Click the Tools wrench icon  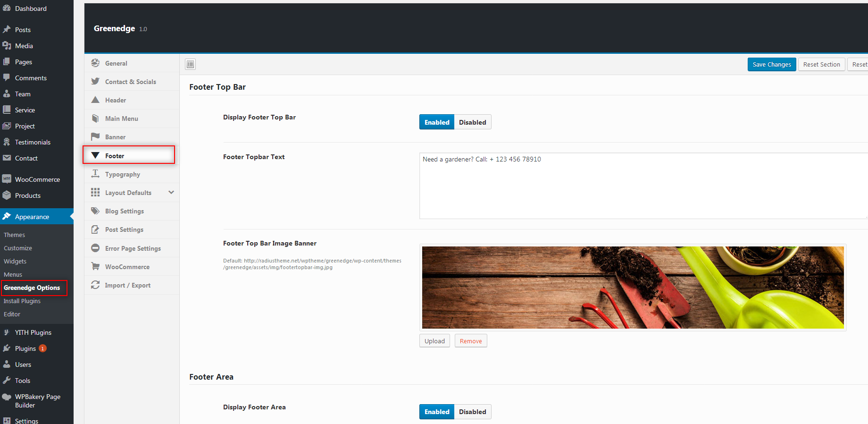click(x=7, y=380)
